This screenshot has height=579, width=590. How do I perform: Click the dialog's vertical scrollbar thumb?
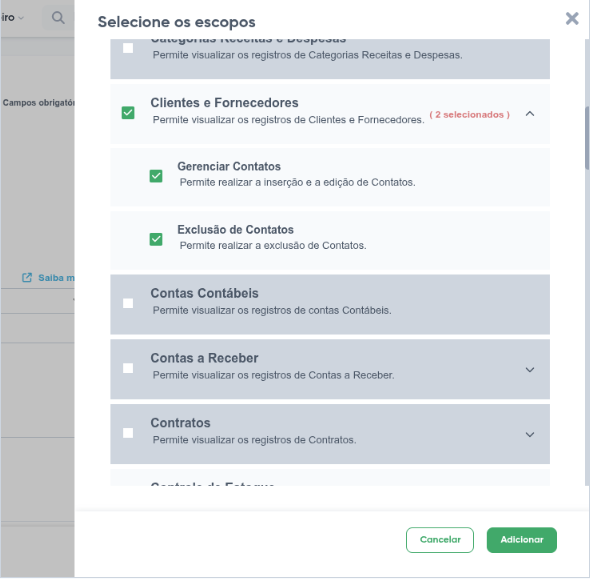[587, 138]
